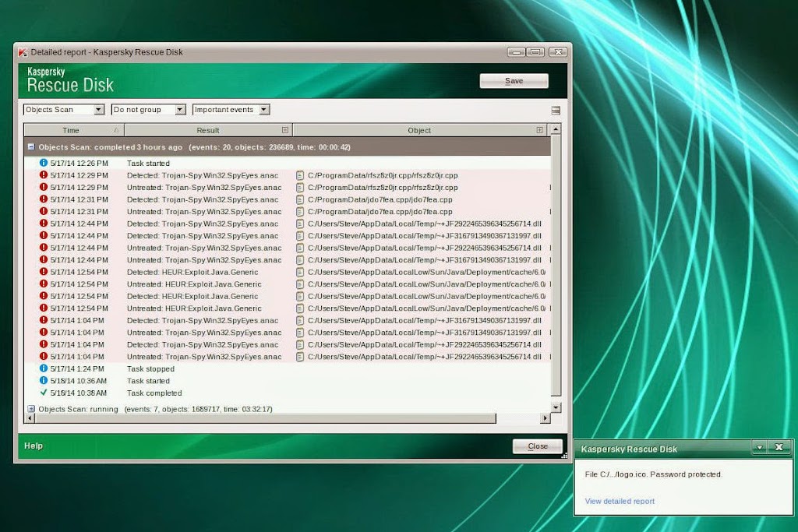Click the green checkmark on the Task completed row
Viewport: 798px width, 532px height.
point(44,393)
